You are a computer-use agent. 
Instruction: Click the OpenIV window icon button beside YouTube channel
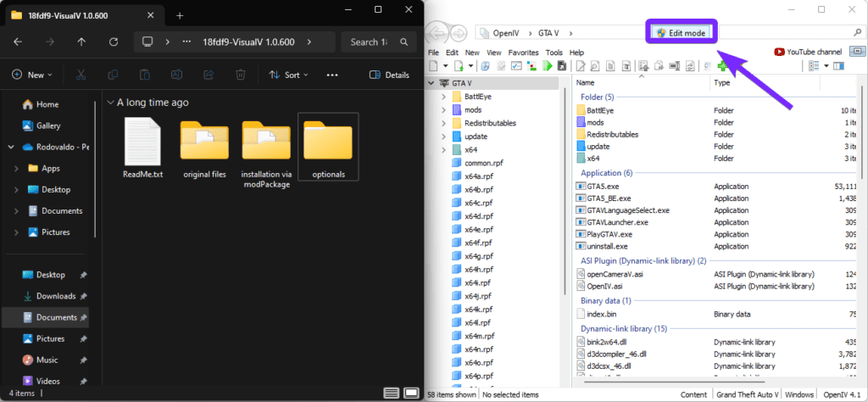pos(857,52)
